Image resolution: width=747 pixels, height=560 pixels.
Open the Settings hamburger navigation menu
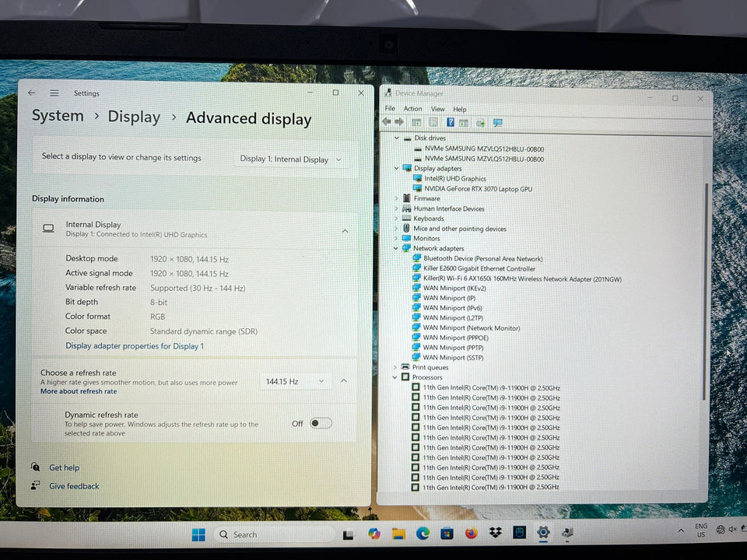click(54, 93)
